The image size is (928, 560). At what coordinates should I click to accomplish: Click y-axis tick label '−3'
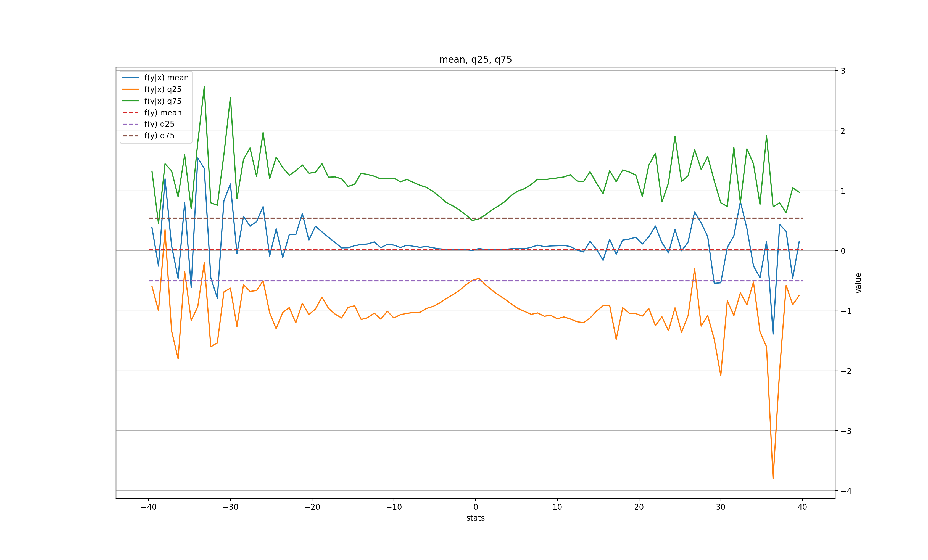click(x=846, y=431)
